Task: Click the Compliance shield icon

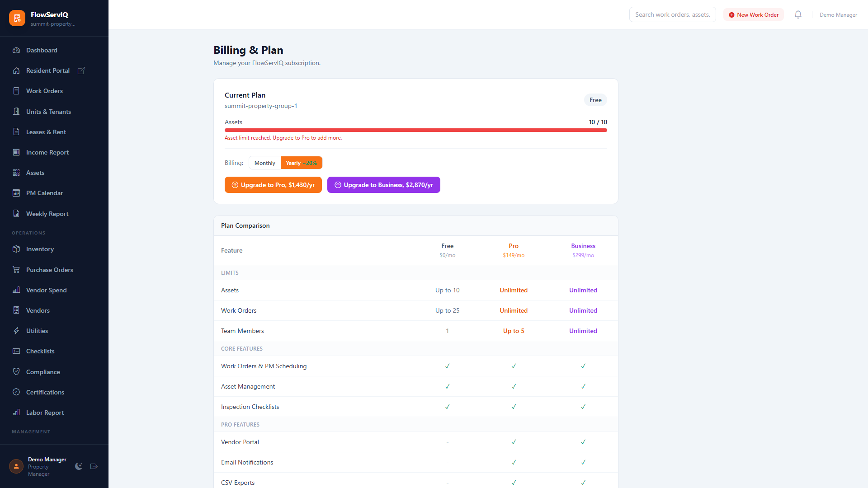Action: pyautogui.click(x=16, y=371)
